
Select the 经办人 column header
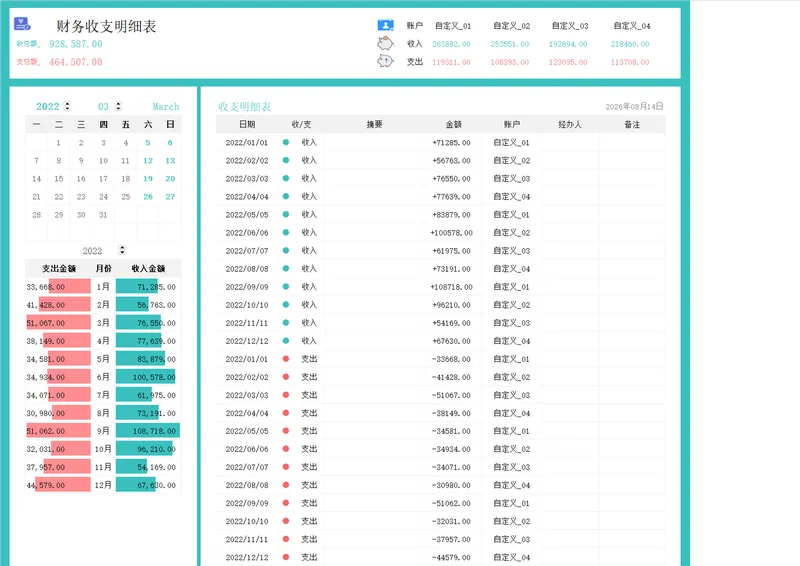570,125
